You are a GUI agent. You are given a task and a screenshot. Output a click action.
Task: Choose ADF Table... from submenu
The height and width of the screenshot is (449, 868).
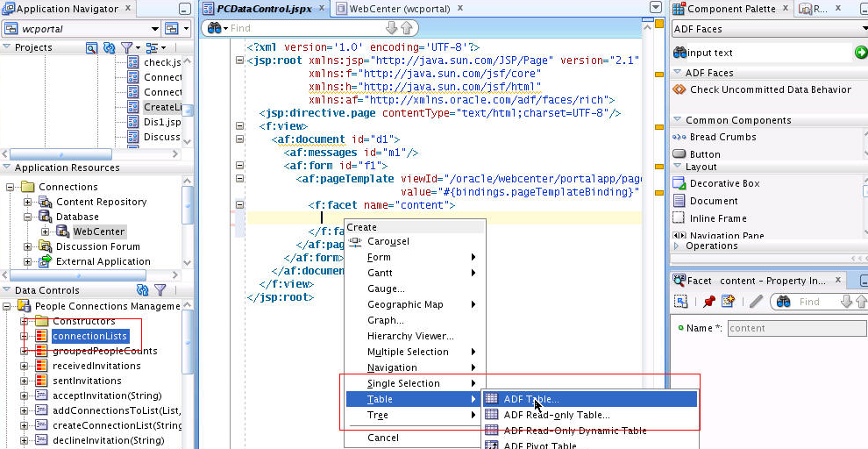pyautogui.click(x=590, y=399)
